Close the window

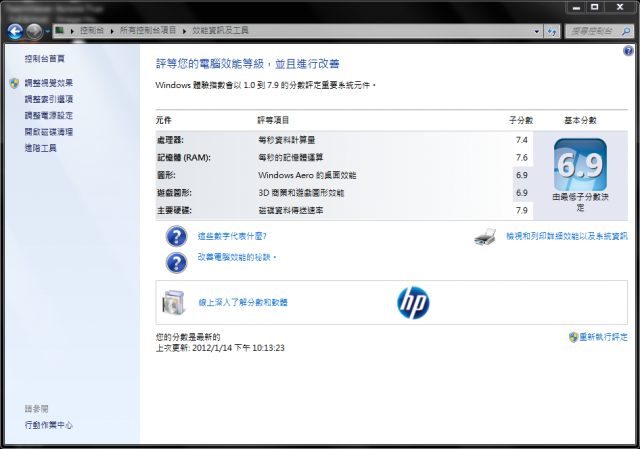pyautogui.click(x=620, y=7)
